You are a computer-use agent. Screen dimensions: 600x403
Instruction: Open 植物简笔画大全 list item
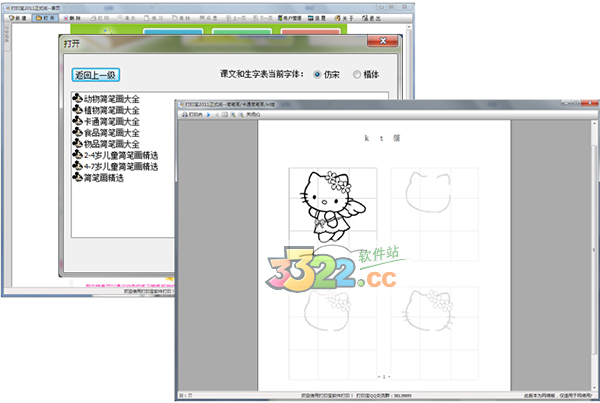[106, 110]
